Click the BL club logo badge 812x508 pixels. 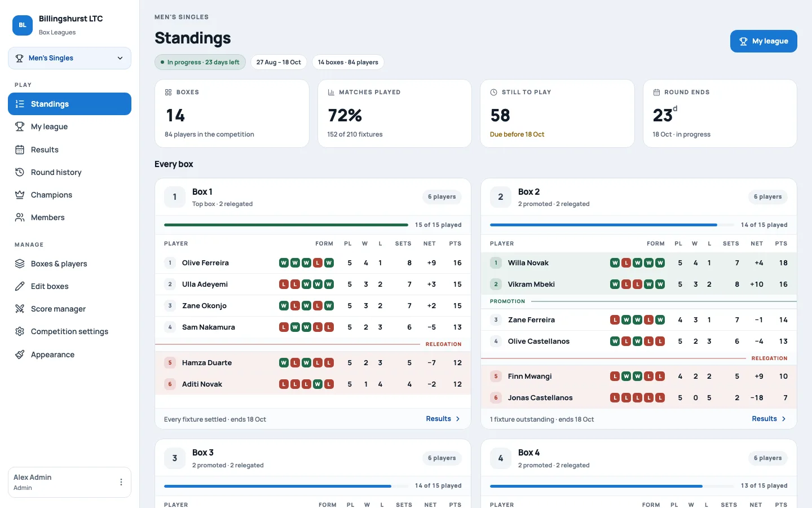(23, 25)
